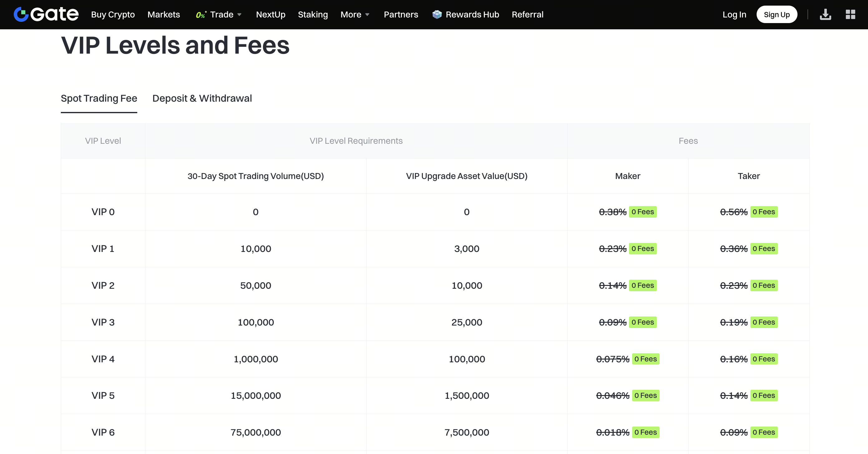Click the Gate logo icon
Viewport: 868px width, 454px height.
[21, 14]
